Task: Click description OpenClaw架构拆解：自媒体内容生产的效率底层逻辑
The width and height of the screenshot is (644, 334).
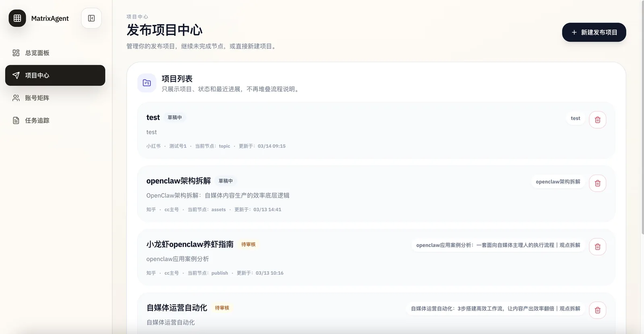Action: [x=218, y=196]
